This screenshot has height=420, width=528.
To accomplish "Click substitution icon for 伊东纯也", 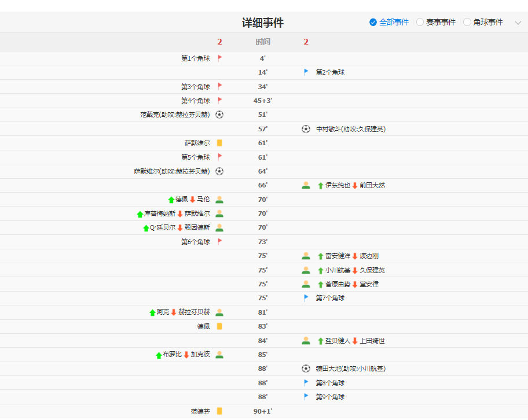I will pos(306,185).
